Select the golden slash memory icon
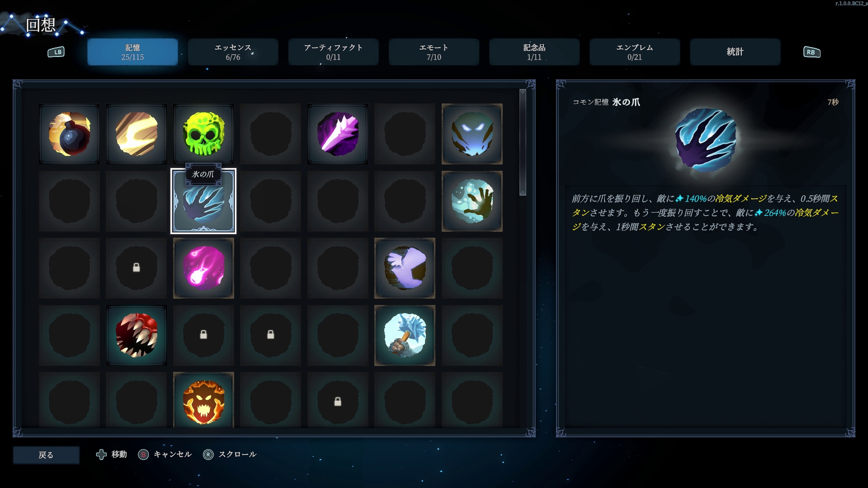 pyautogui.click(x=137, y=134)
